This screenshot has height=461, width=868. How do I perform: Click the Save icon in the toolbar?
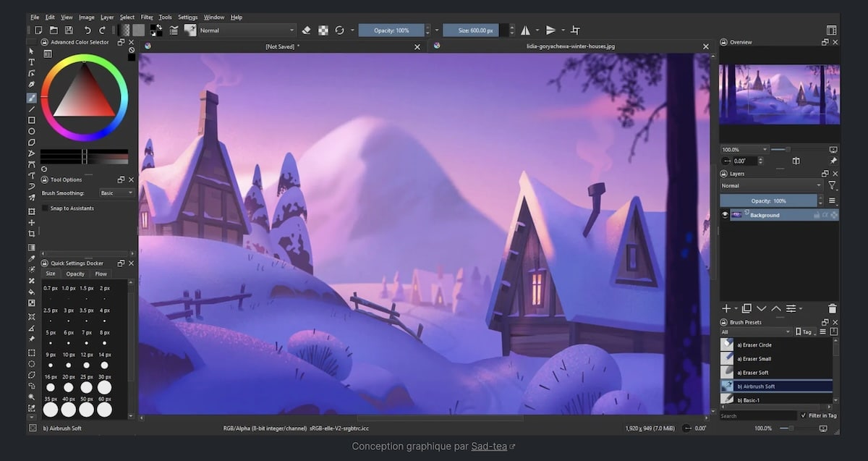click(x=69, y=30)
